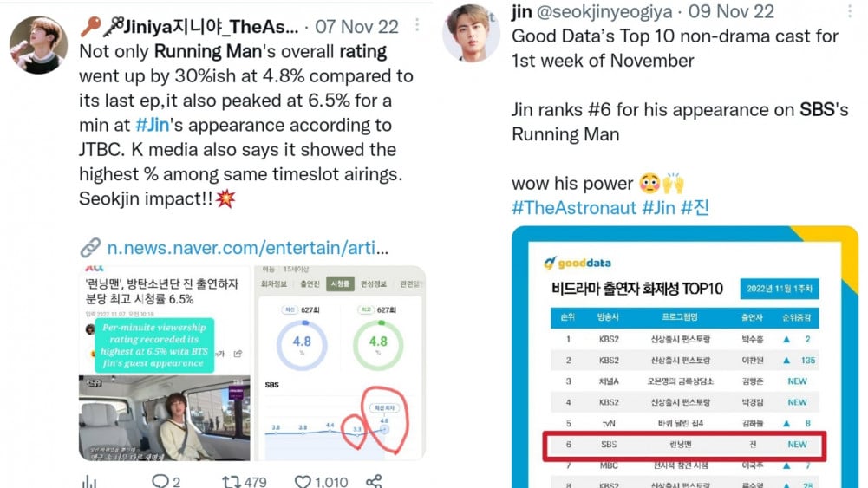Click the 4.8 ratings graph image
This screenshot has width=868, height=488.
click(339, 363)
